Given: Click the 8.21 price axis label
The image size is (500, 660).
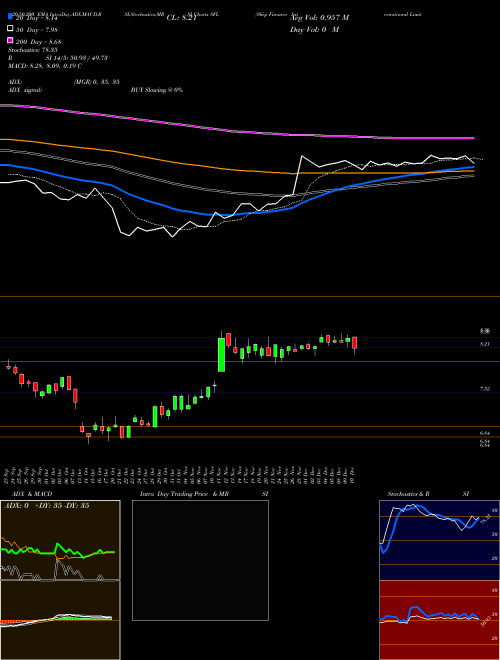Looking at the screenshot, I should click(x=485, y=344).
